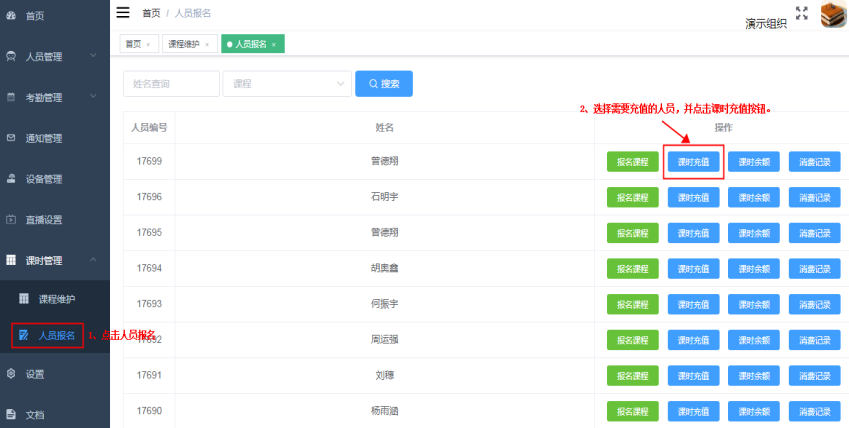Click the hamburger menu collapse icon
This screenshot has height=428, width=849.
tap(123, 12)
